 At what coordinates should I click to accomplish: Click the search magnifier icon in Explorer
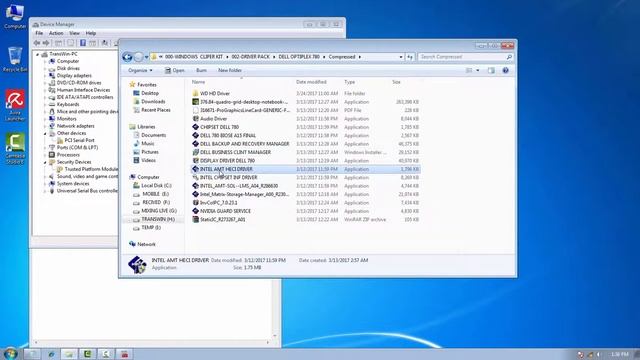pos(509,57)
